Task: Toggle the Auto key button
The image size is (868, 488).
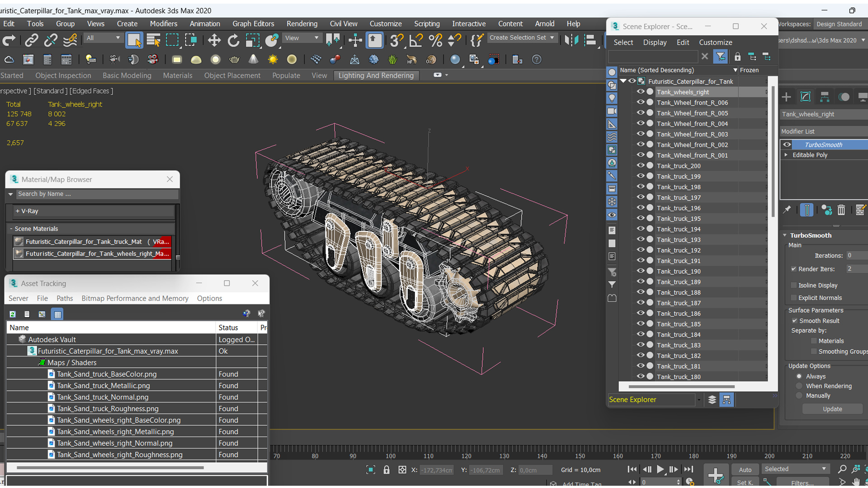Action: point(745,470)
